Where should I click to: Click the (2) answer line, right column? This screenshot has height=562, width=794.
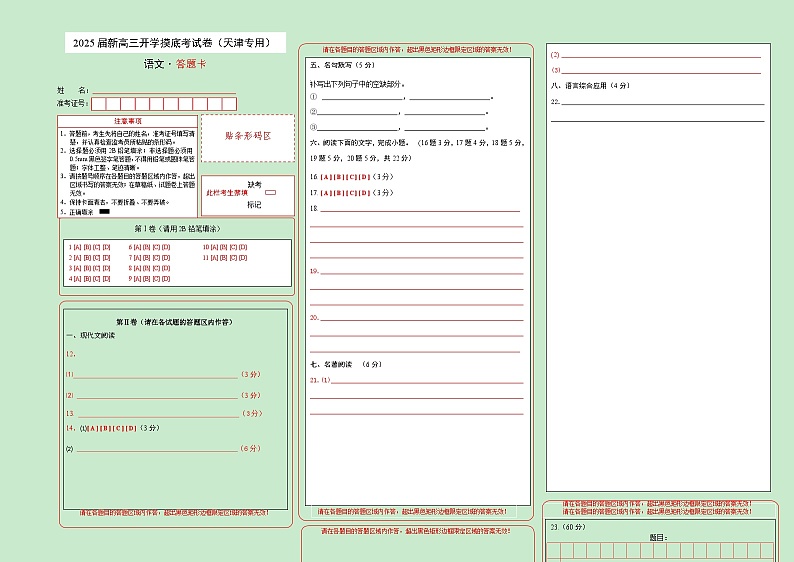pos(661,55)
